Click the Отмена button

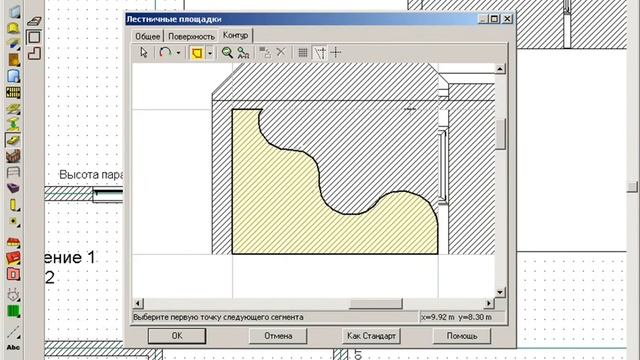pyautogui.click(x=278, y=336)
